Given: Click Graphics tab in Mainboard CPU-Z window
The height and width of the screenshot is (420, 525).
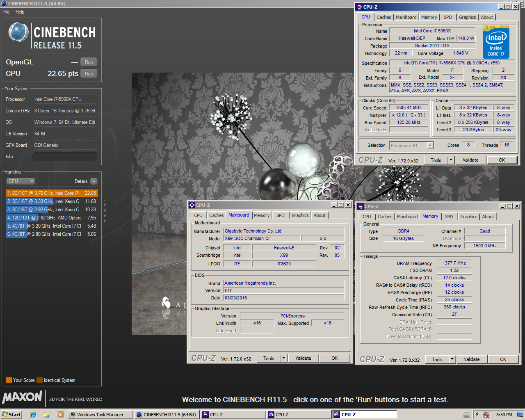Looking at the screenshot, I should tap(300, 215).
